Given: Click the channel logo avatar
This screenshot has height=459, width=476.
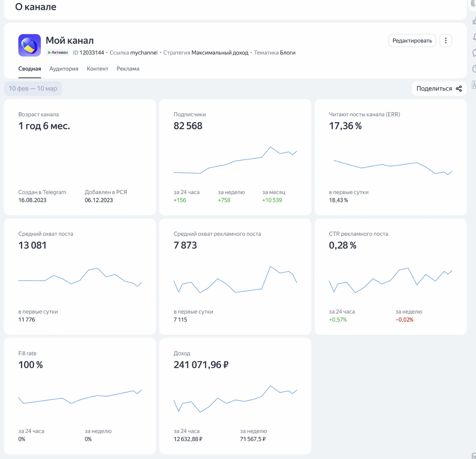Looking at the screenshot, I should [29, 45].
